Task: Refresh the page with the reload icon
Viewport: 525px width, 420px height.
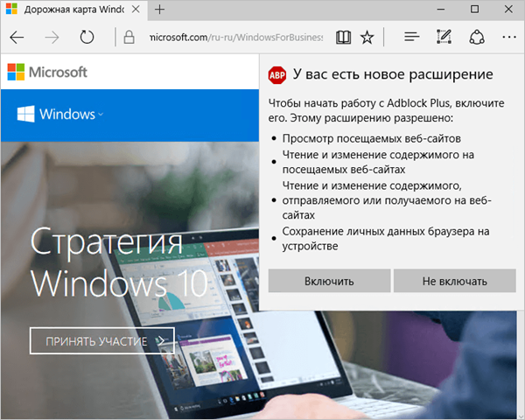Action: [87, 37]
